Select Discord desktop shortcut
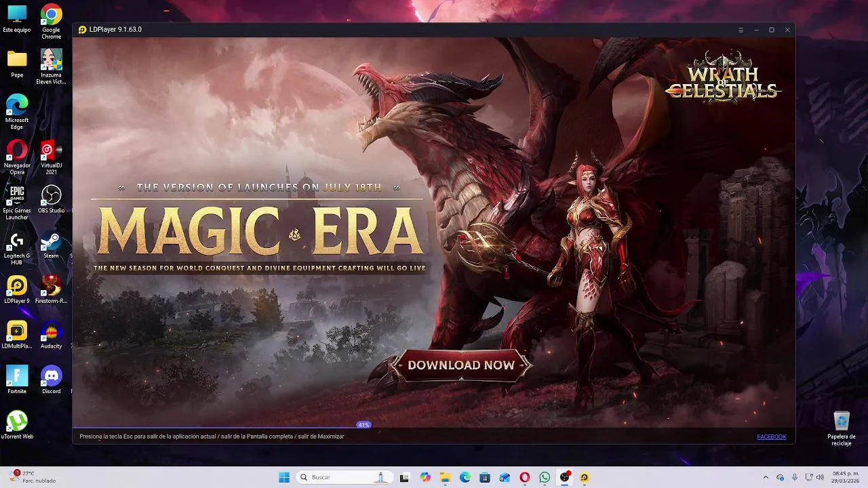Viewport: 868px width, 488px height. (x=52, y=380)
